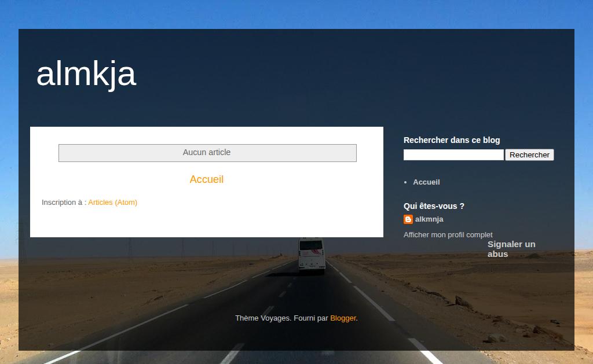Click the Rechercher dans ce blog heading
This screenshot has height=364, width=593.
452,140
